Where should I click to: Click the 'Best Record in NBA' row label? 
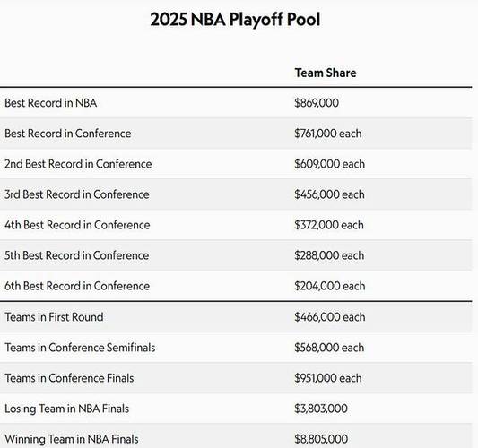point(50,103)
